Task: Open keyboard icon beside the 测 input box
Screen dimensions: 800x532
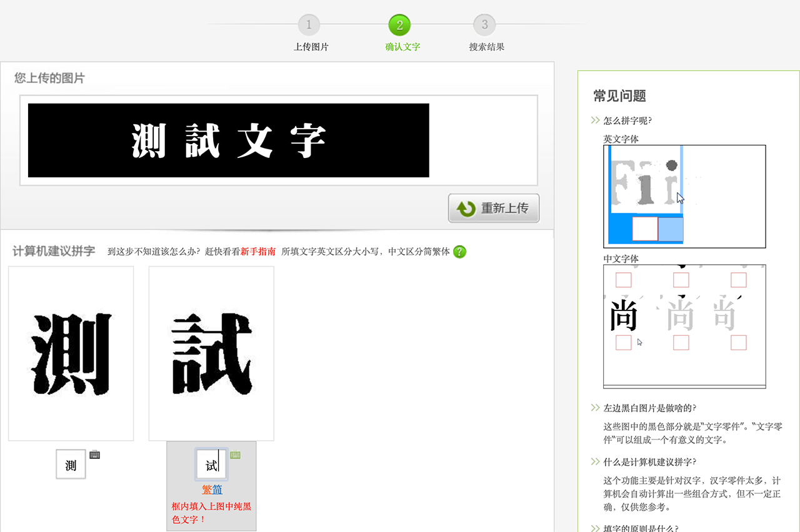Action: [95, 455]
